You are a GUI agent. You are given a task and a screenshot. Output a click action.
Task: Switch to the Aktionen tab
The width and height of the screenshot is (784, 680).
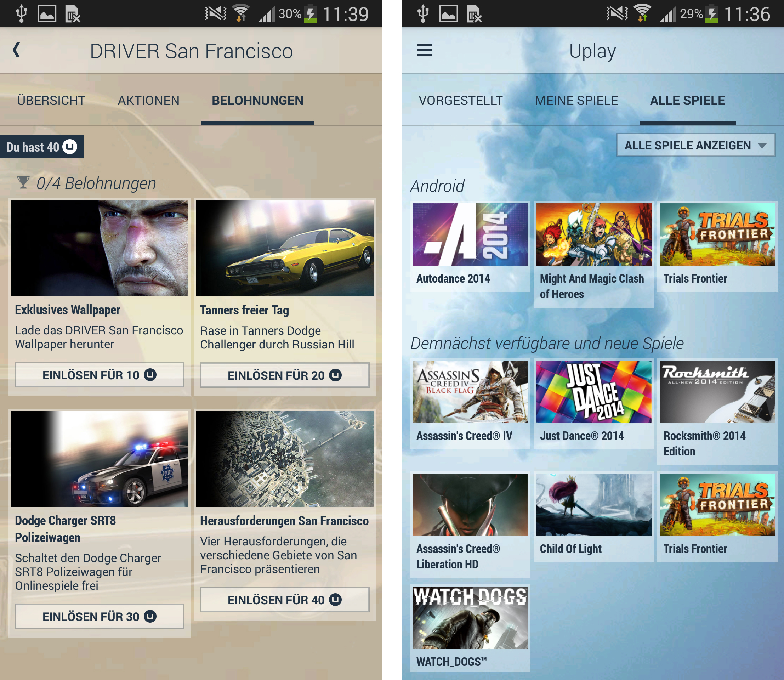(x=148, y=101)
